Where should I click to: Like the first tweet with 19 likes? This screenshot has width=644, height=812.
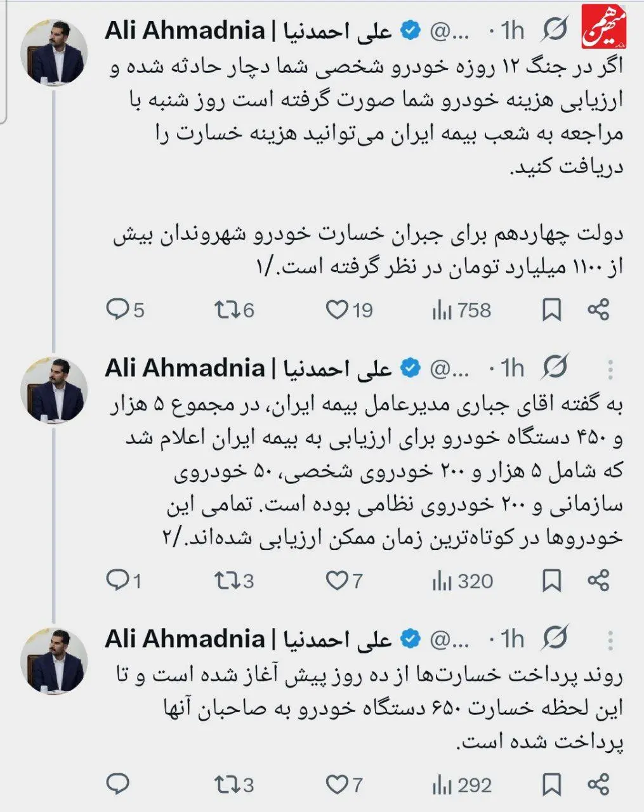click(337, 310)
